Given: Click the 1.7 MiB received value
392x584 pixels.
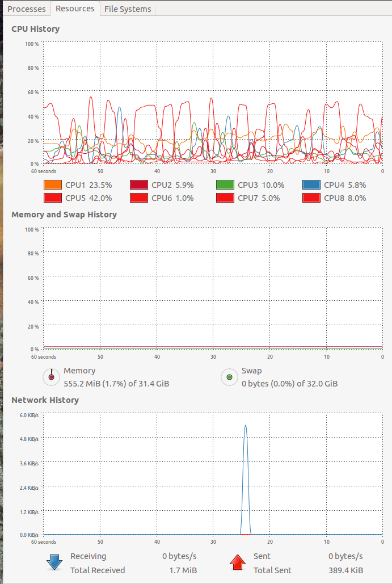Looking at the screenshot, I should click(183, 570).
